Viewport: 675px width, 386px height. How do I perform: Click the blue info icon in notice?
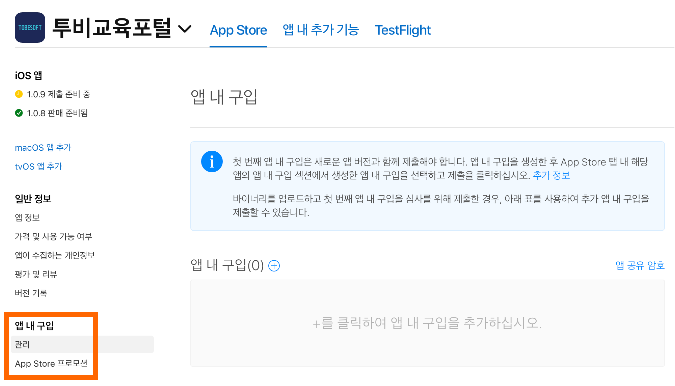(x=212, y=162)
